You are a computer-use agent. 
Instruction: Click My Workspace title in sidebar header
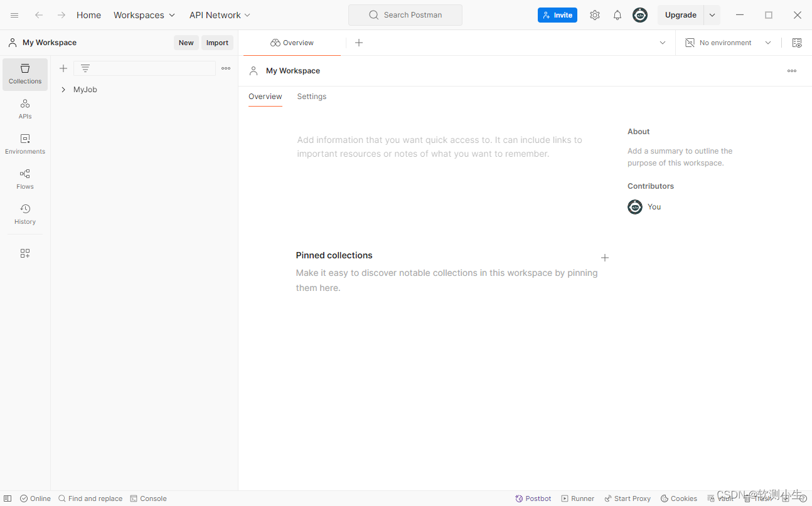pyautogui.click(x=50, y=43)
